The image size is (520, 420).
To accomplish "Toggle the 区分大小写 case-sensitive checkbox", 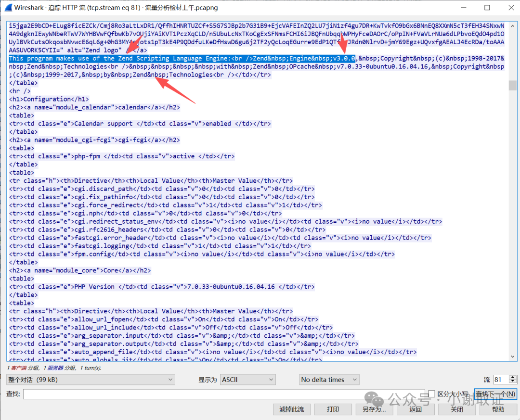I will coord(431,394).
